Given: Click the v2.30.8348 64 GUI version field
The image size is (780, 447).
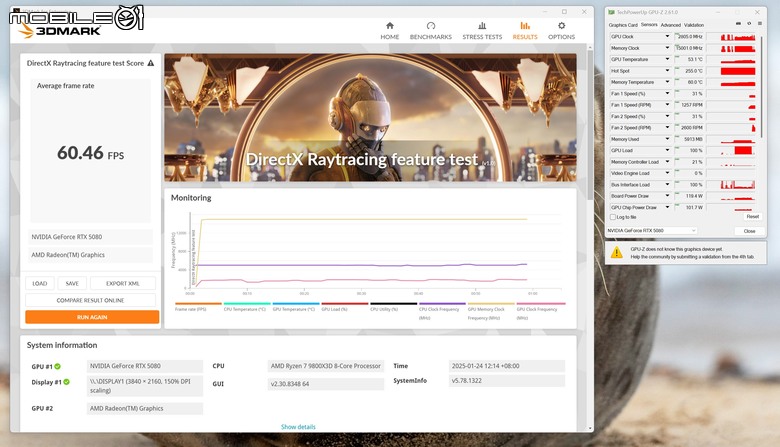Looking at the screenshot, I should click(x=326, y=384).
